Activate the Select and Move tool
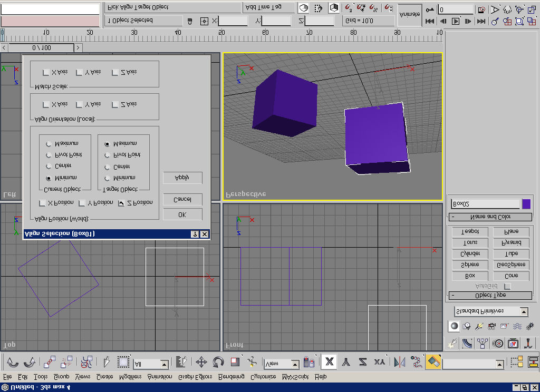The image size is (540, 392). (201, 362)
